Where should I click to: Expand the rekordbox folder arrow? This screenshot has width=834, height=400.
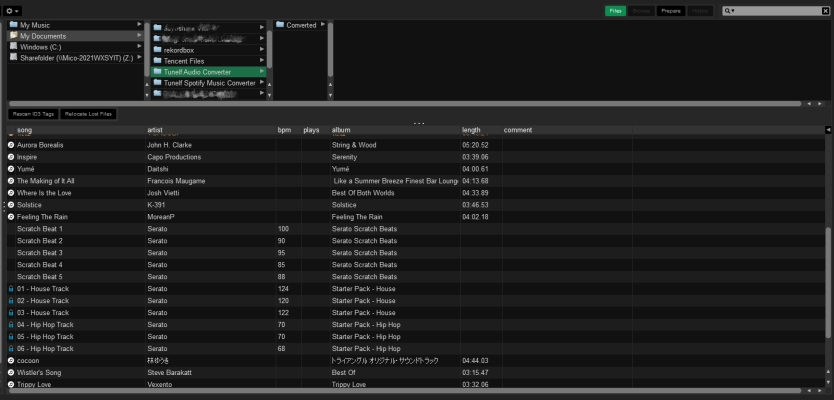(262, 49)
